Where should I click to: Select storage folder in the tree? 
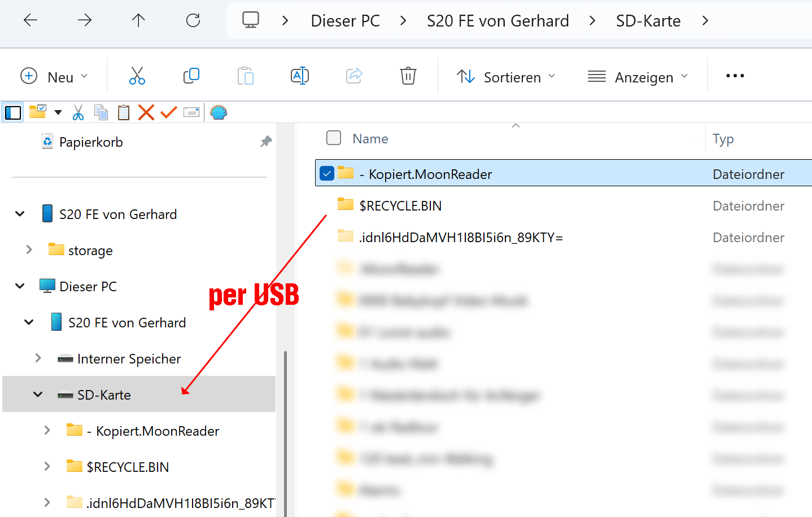tap(90, 250)
